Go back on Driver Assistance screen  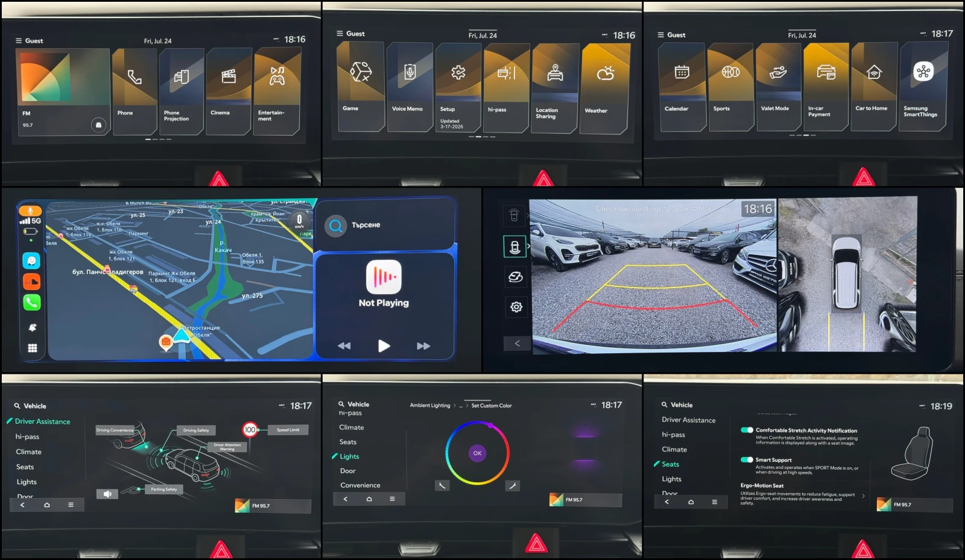(x=22, y=505)
